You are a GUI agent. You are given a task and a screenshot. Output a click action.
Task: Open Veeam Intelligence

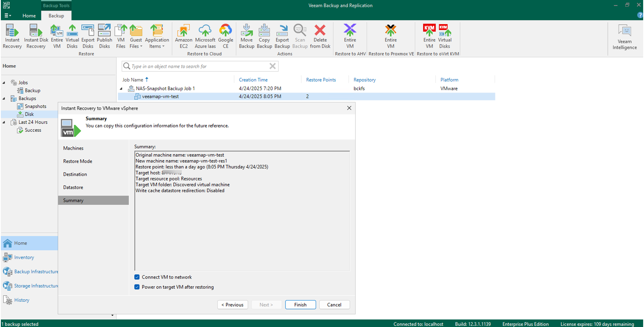click(x=625, y=37)
